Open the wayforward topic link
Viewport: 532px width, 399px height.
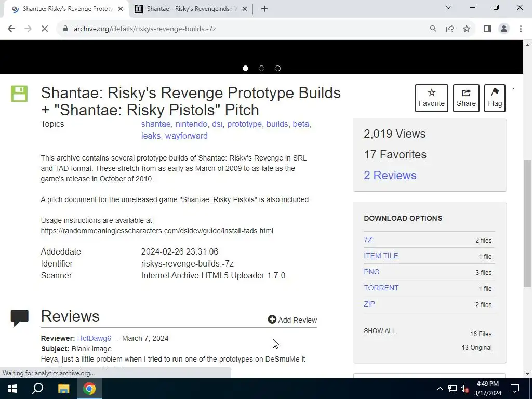tap(187, 136)
